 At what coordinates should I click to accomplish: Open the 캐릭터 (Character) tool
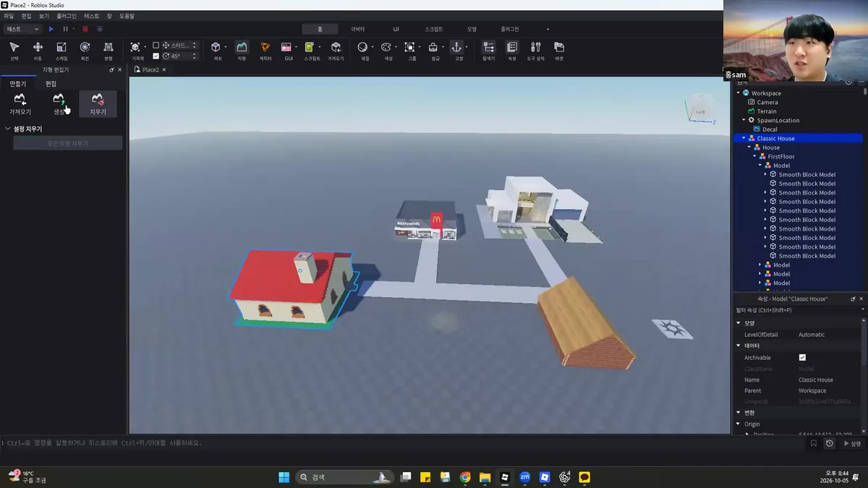point(265,50)
